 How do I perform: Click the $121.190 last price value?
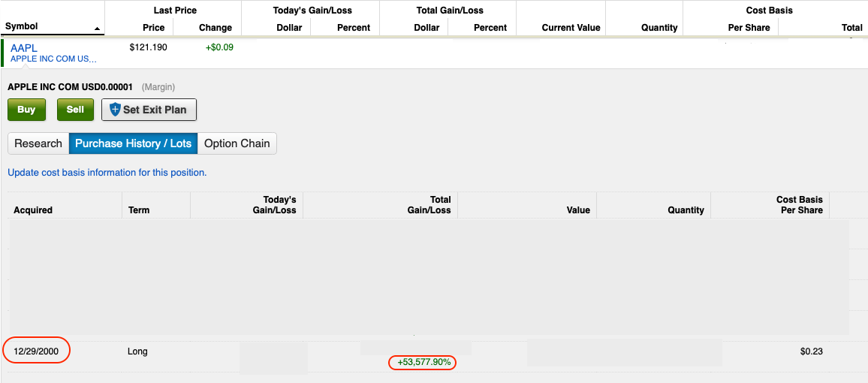(148, 47)
